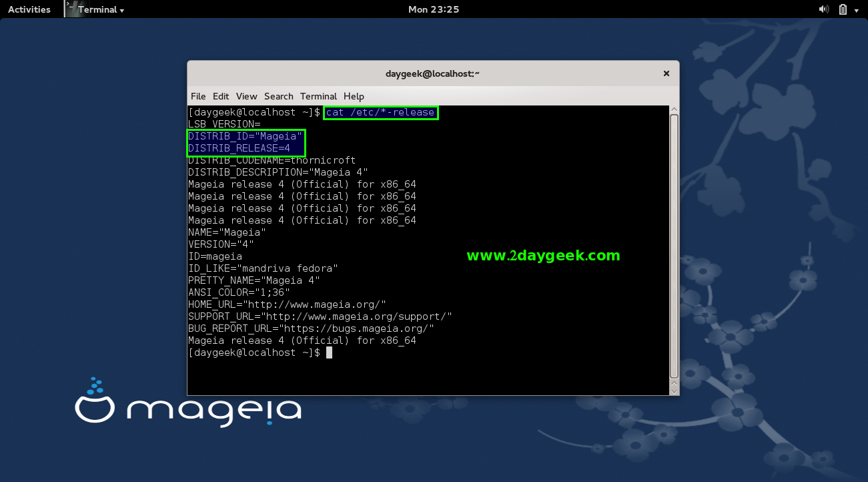Open the power menu icon
This screenshot has height=482, width=868.
pos(857,10)
